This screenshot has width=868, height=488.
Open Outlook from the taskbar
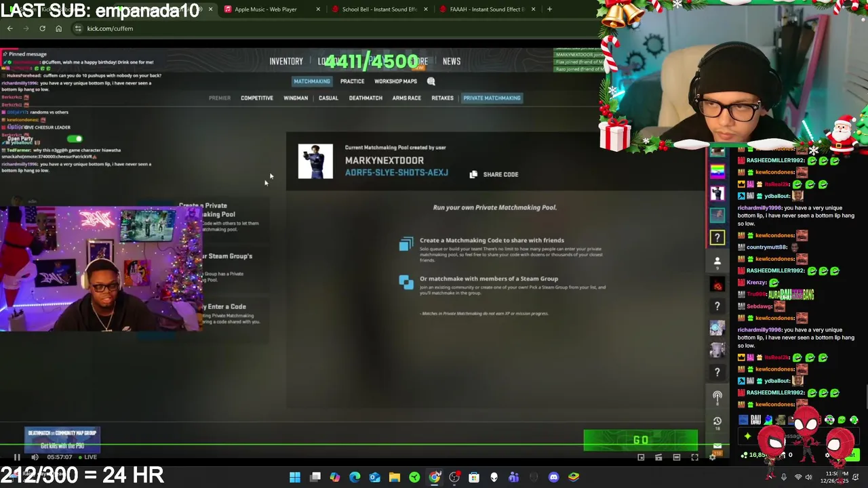click(x=374, y=477)
